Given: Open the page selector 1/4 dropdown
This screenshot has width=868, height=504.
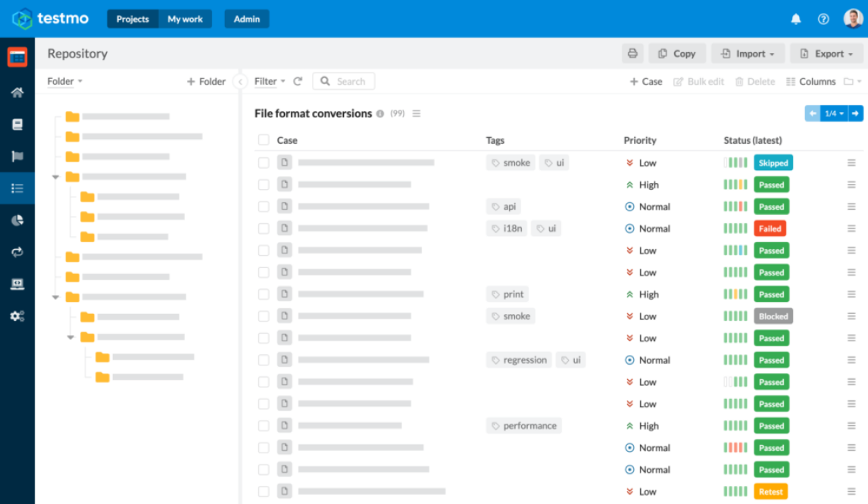Looking at the screenshot, I should 834,113.
